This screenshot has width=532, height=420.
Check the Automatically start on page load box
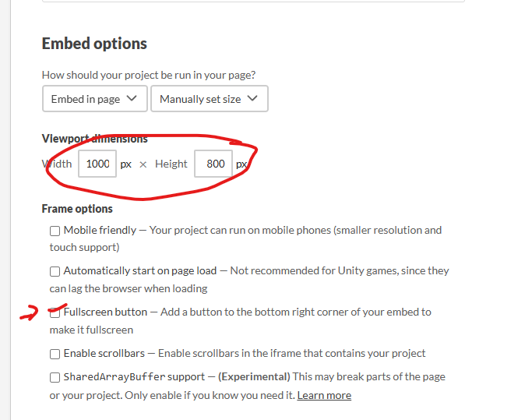click(55, 271)
